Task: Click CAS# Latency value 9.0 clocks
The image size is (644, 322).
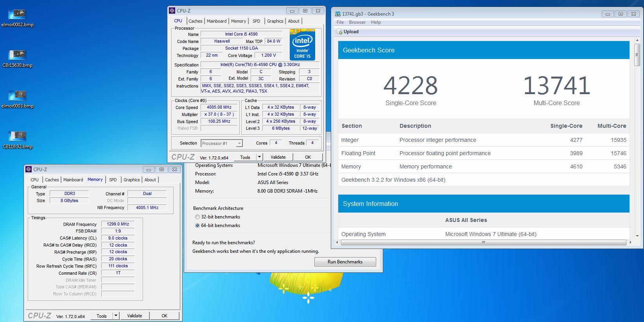Action: click(118, 238)
